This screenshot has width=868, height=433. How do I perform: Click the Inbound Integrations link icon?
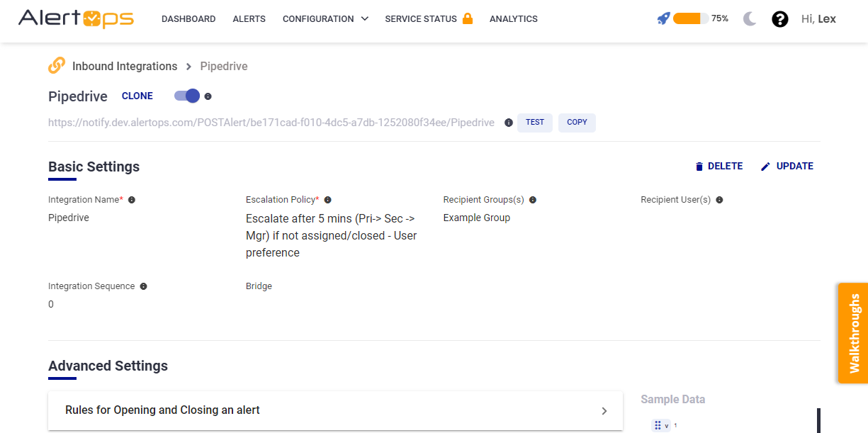tap(57, 66)
